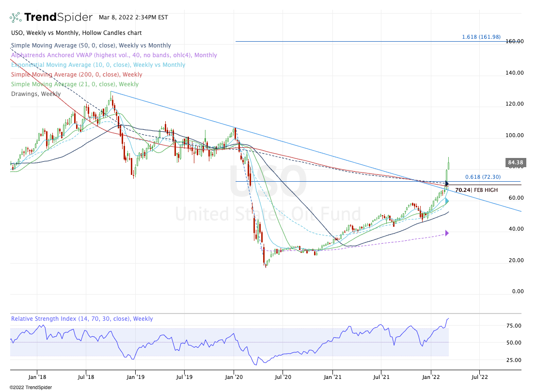Screen dimensions: 536x392
Task: Click the 0.00 price axis label
Action: pyautogui.click(x=518, y=292)
